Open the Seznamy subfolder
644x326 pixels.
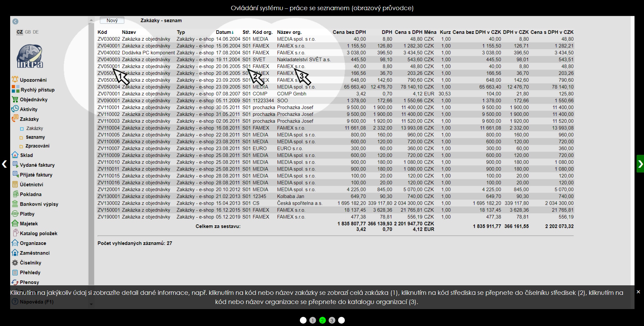tap(35, 137)
